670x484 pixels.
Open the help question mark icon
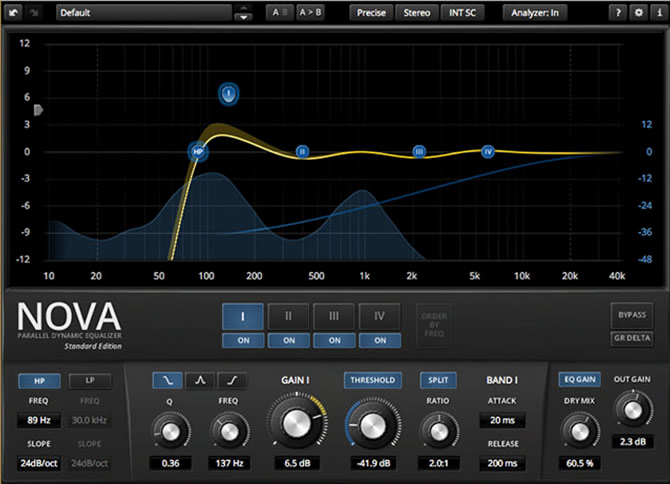[x=618, y=13]
